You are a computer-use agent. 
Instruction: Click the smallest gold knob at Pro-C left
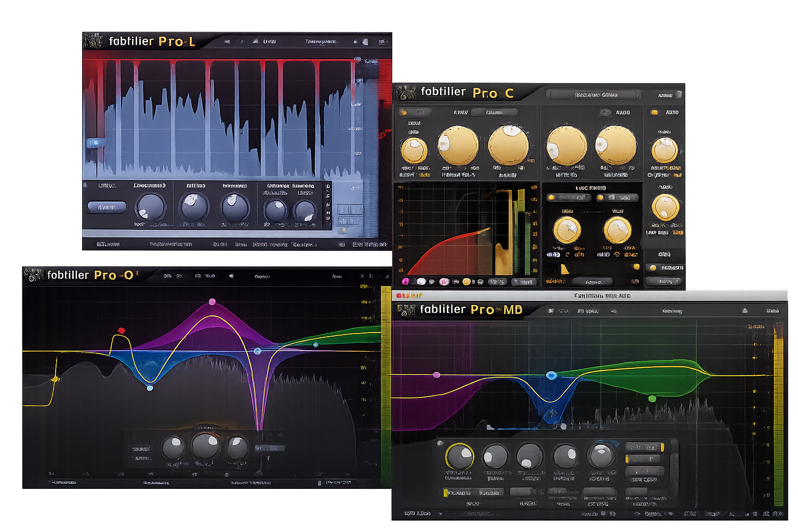[414, 151]
